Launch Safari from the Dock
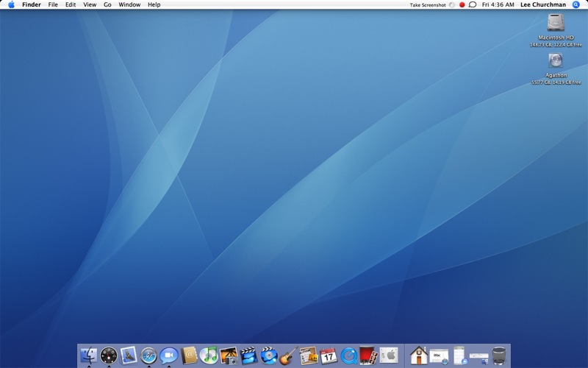588x368 pixels. coord(149,355)
